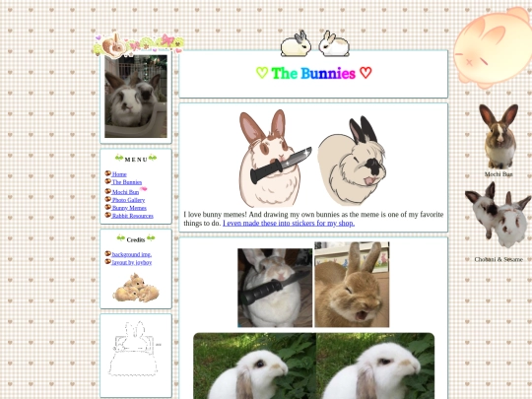Go to The Bunnies page link
Screen dimensions: 532x399
coord(127,182)
